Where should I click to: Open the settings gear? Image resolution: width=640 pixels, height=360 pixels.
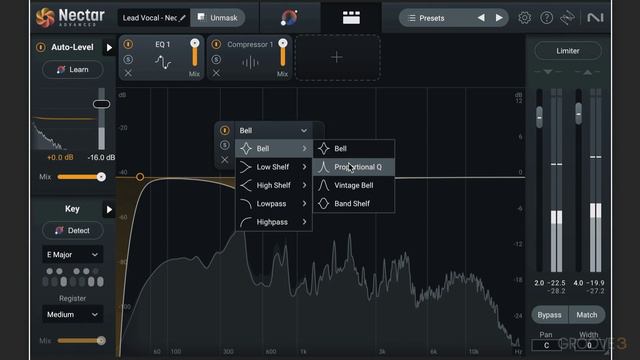(524, 18)
